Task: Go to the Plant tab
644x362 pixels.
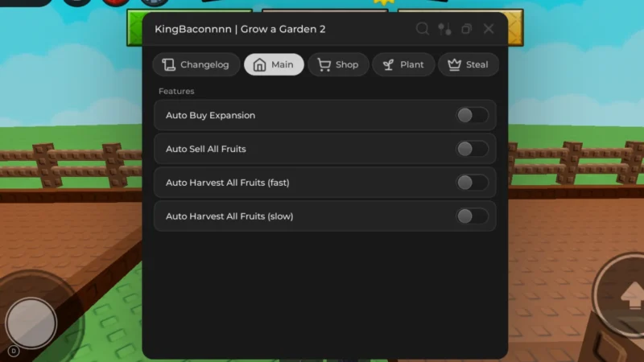Action: click(x=403, y=64)
